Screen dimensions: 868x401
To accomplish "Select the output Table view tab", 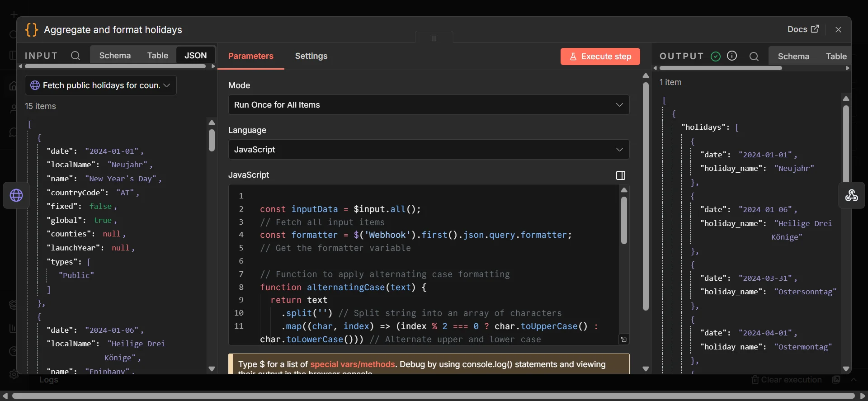I will point(836,57).
